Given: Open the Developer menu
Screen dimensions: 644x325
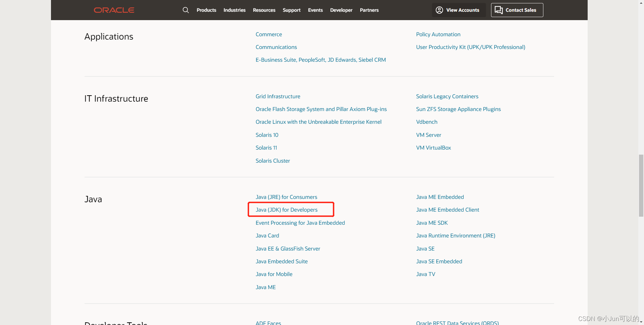Looking at the screenshot, I should click(341, 10).
